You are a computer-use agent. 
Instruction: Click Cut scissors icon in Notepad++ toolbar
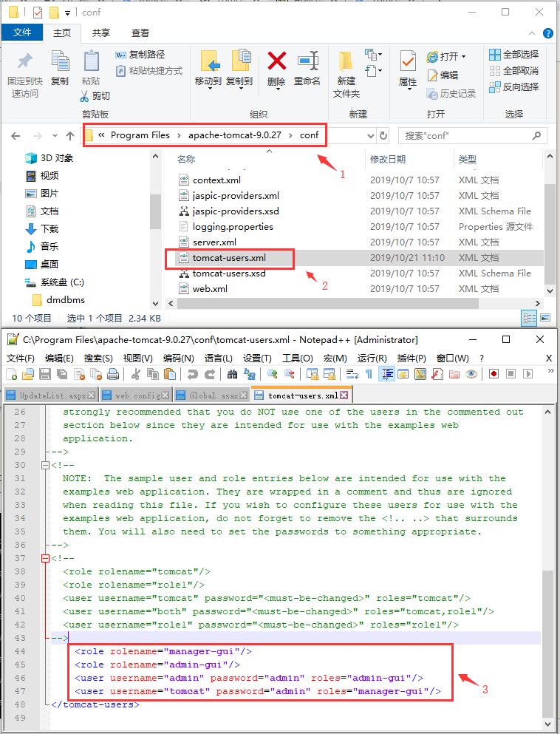coord(136,373)
